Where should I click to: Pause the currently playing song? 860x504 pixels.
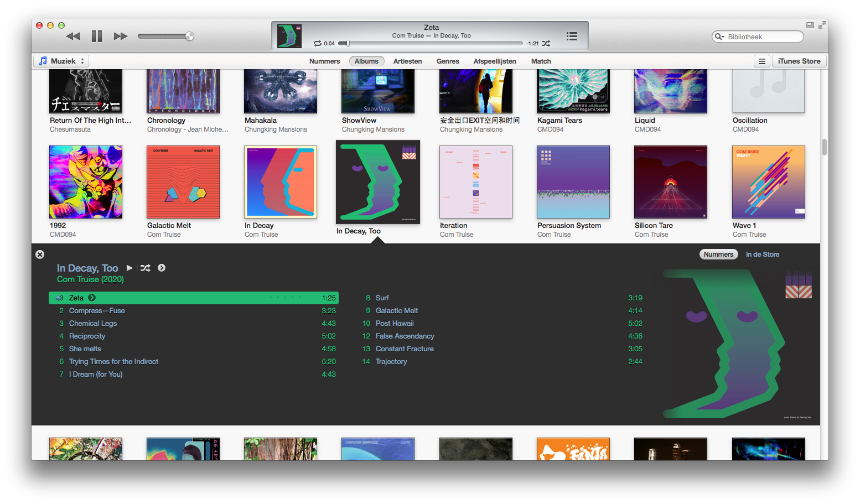(97, 37)
